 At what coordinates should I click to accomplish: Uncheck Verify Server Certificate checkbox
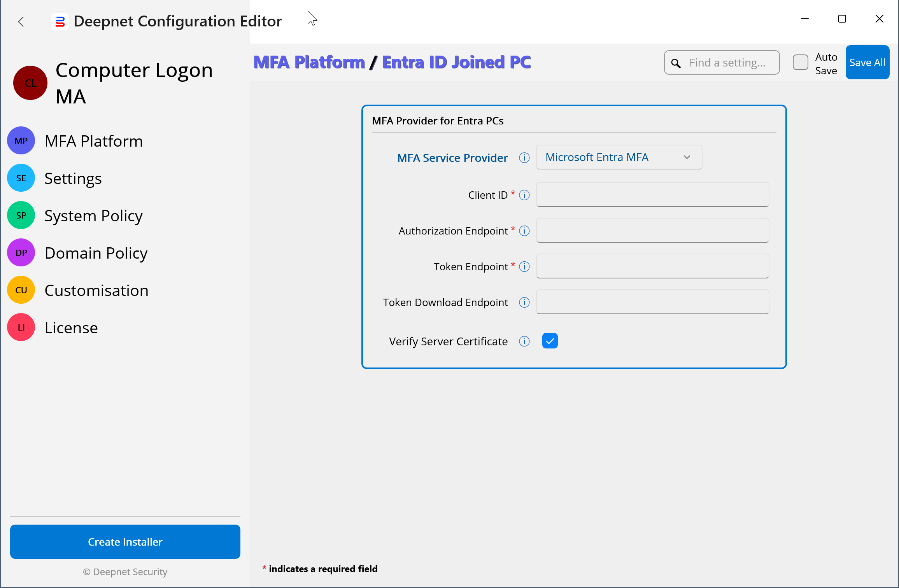click(550, 341)
